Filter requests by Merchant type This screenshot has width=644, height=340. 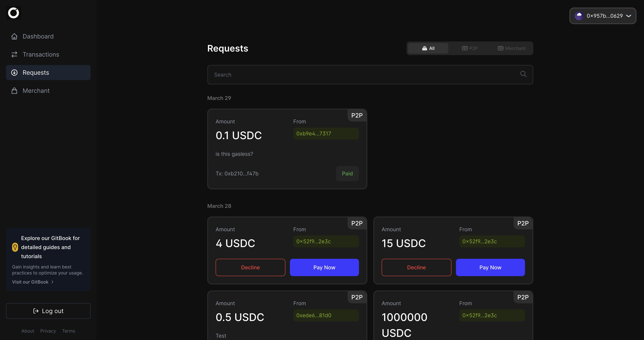pyautogui.click(x=512, y=49)
